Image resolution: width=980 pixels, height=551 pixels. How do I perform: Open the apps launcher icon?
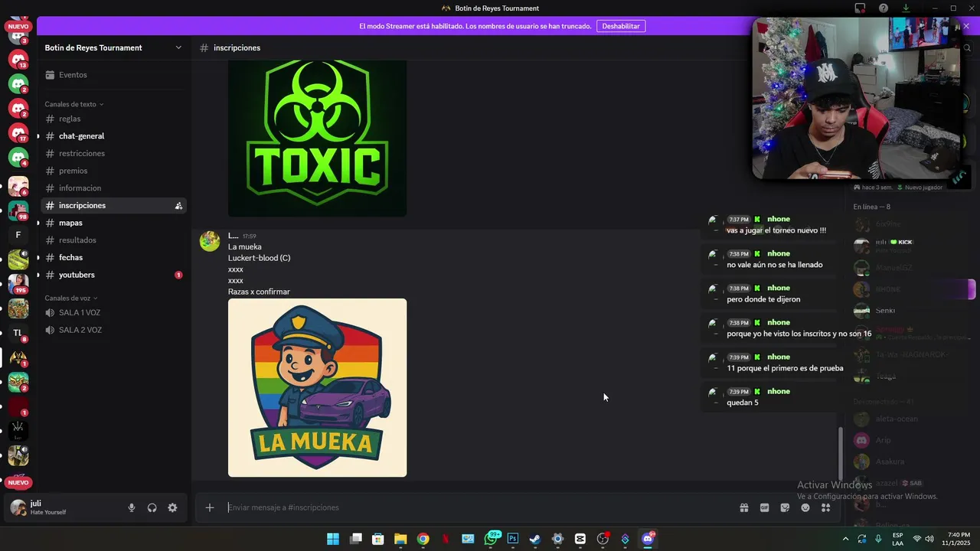825,507
